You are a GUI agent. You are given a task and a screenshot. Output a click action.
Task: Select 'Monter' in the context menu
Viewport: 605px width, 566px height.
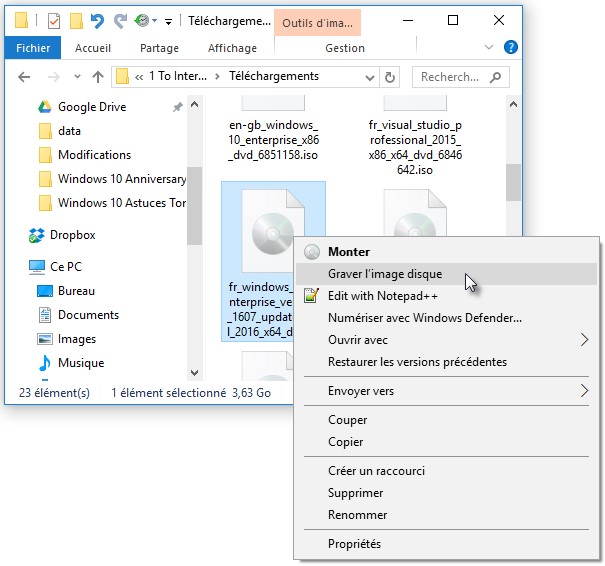tap(348, 252)
